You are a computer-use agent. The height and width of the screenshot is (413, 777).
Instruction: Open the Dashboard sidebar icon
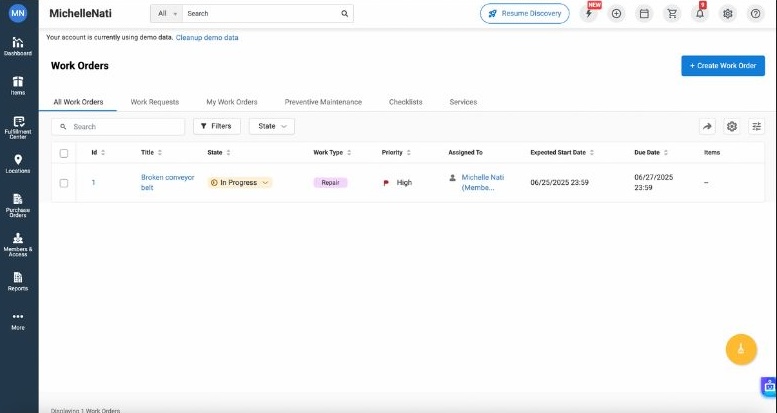[x=18, y=47]
